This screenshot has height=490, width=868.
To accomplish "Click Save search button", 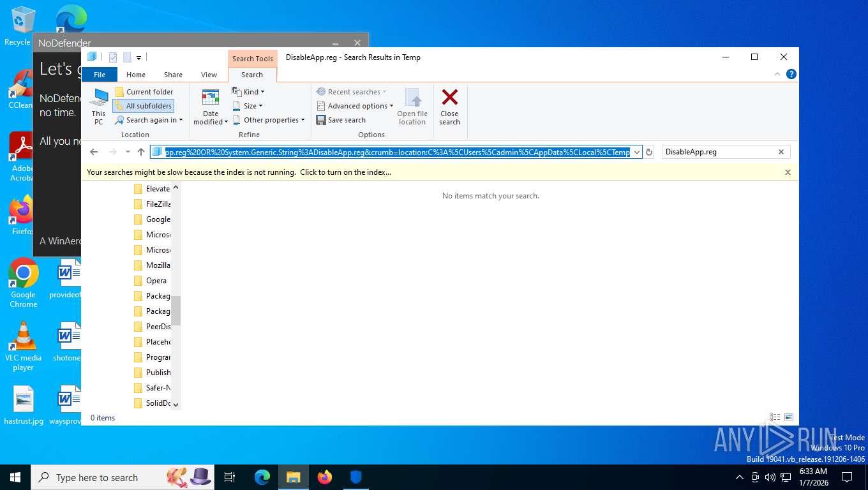I will (x=341, y=120).
